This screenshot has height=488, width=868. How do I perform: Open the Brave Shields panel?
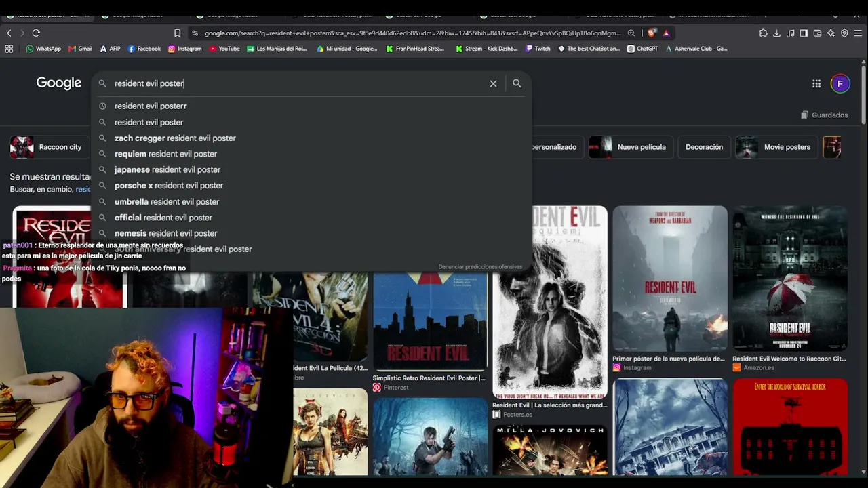652,33
